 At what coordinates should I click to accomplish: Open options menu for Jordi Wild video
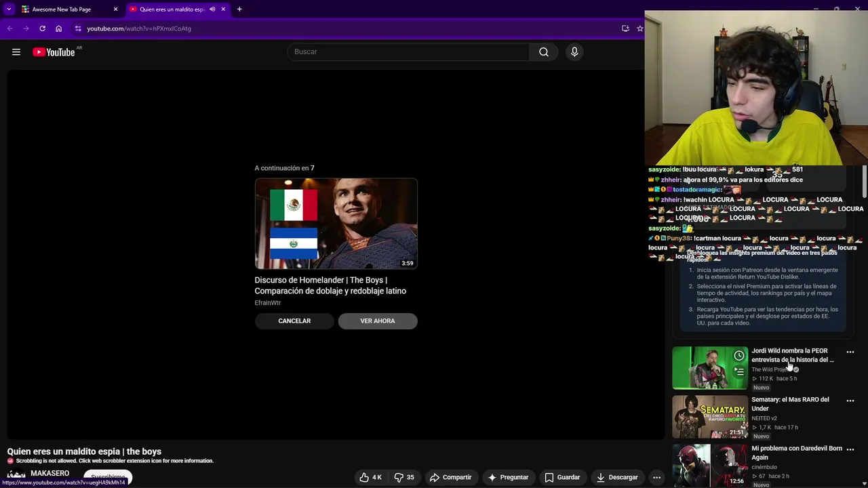[850, 352]
